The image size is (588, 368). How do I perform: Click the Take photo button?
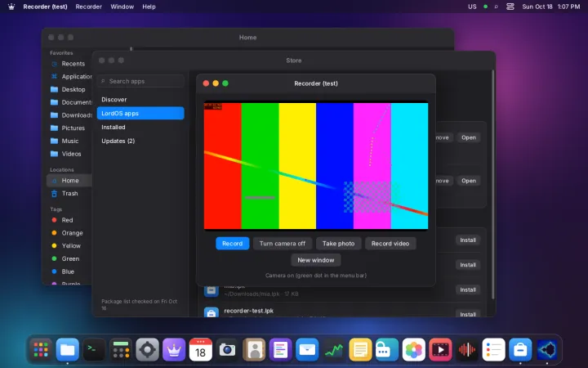click(x=339, y=244)
